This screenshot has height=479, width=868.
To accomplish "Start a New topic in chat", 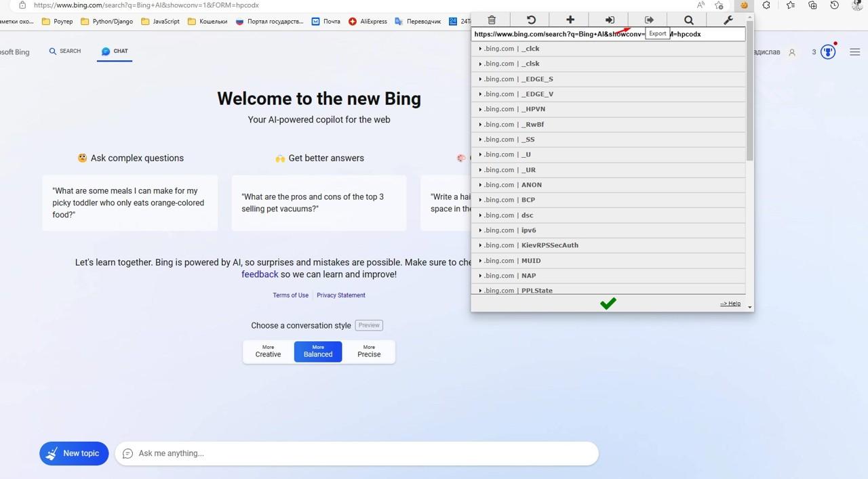I will (74, 454).
